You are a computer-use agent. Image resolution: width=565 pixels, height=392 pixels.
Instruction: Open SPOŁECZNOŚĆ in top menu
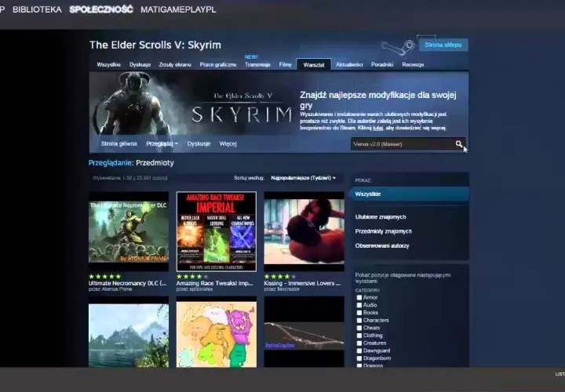pos(101,9)
